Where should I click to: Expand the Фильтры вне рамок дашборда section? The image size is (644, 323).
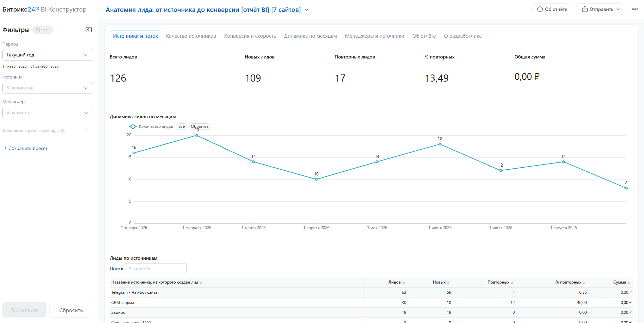pyautogui.click(x=45, y=131)
